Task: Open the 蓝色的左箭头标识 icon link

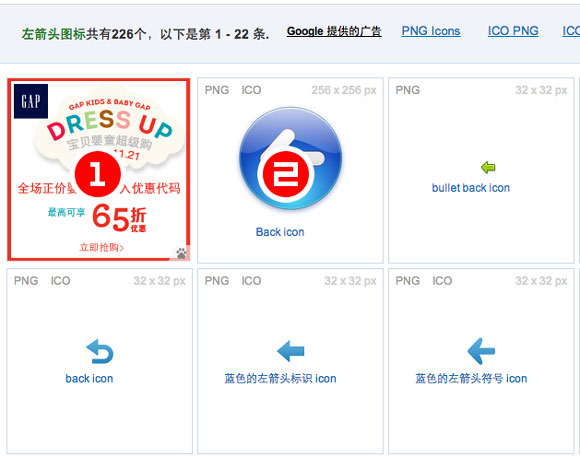Action: click(x=280, y=378)
